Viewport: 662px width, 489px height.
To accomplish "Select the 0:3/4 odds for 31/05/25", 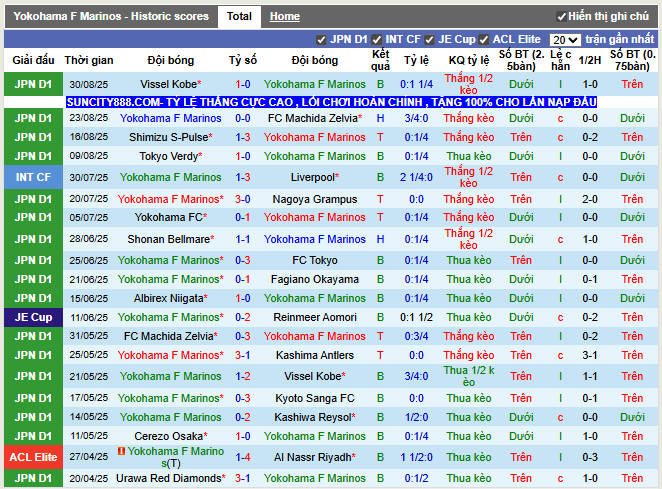I will pos(416,337).
